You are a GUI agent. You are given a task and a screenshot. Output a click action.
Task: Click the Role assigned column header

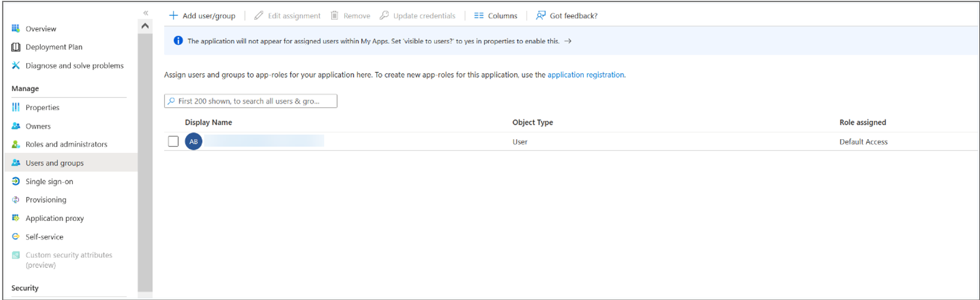pos(863,122)
